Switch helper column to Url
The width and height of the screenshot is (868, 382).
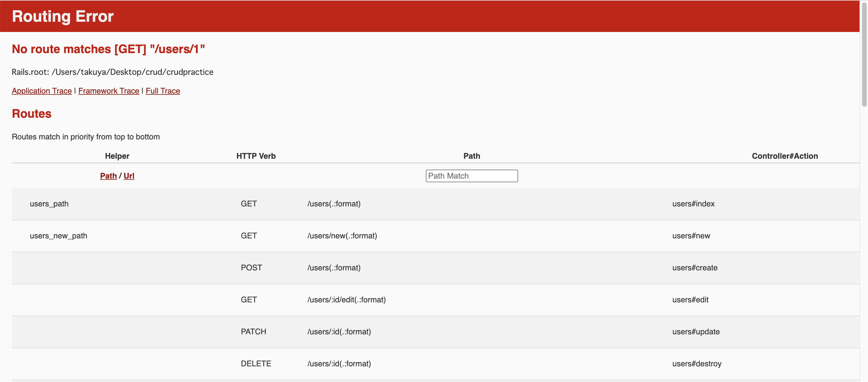point(129,176)
